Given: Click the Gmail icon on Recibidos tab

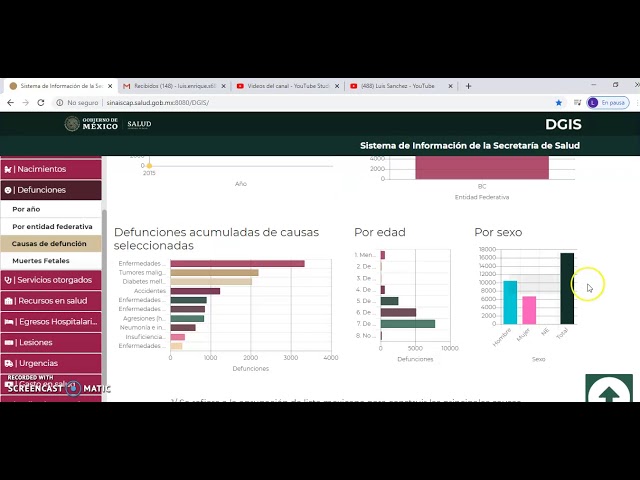Looking at the screenshot, I should tap(126, 86).
